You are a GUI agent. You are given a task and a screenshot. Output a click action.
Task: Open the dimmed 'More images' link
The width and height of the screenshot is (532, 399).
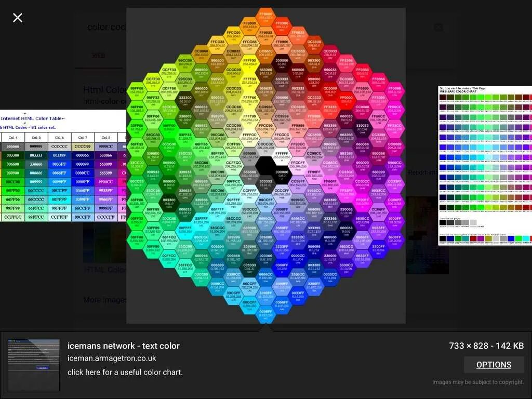pos(105,300)
